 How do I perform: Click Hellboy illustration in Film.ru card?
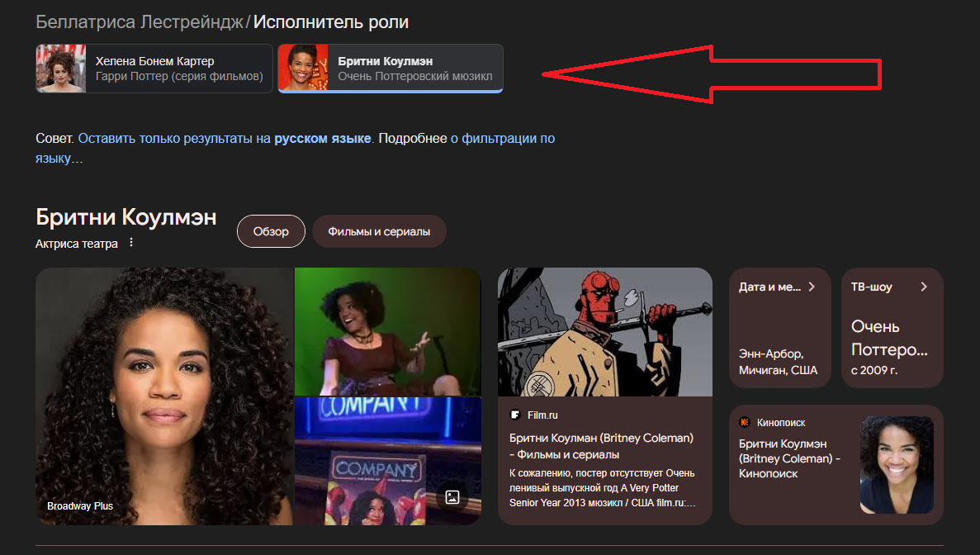605,332
